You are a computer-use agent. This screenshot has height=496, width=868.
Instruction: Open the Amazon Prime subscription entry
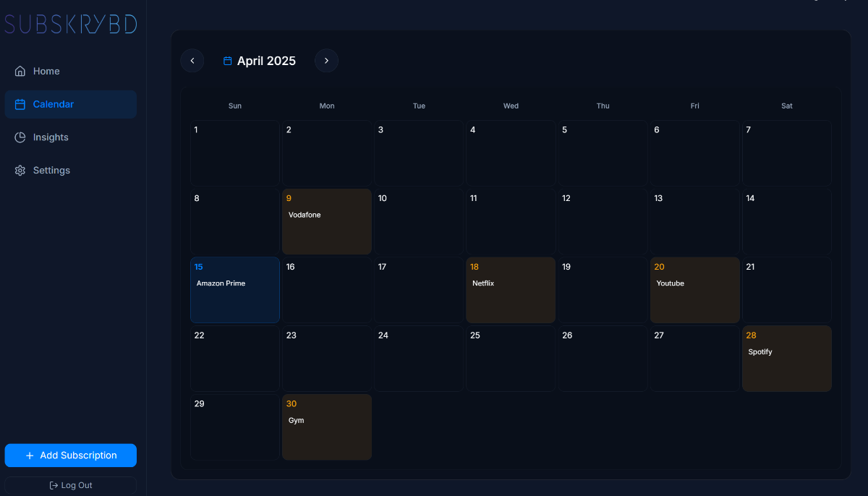(x=221, y=283)
